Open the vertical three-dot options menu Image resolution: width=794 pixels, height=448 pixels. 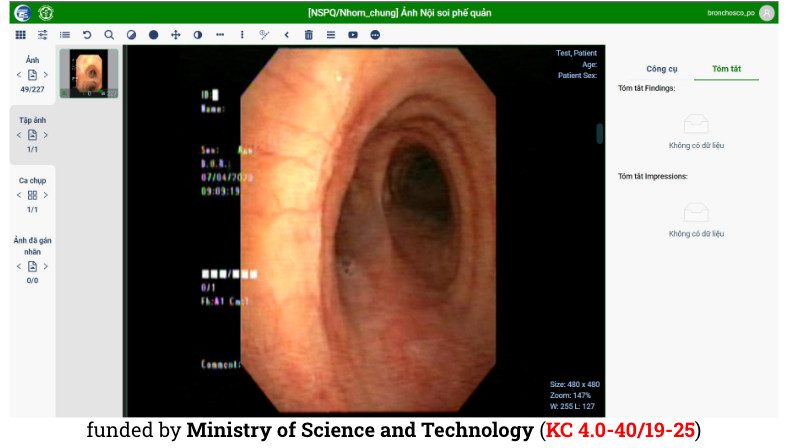point(242,34)
